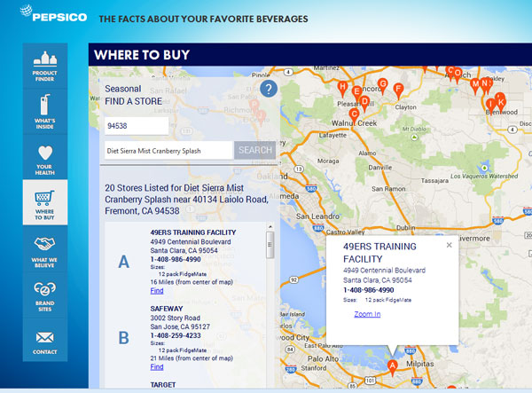Click Zoom In link in map popup

coord(367,314)
